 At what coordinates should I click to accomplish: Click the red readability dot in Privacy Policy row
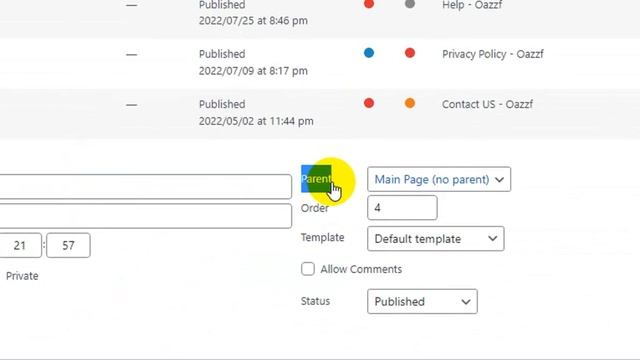point(410,53)
